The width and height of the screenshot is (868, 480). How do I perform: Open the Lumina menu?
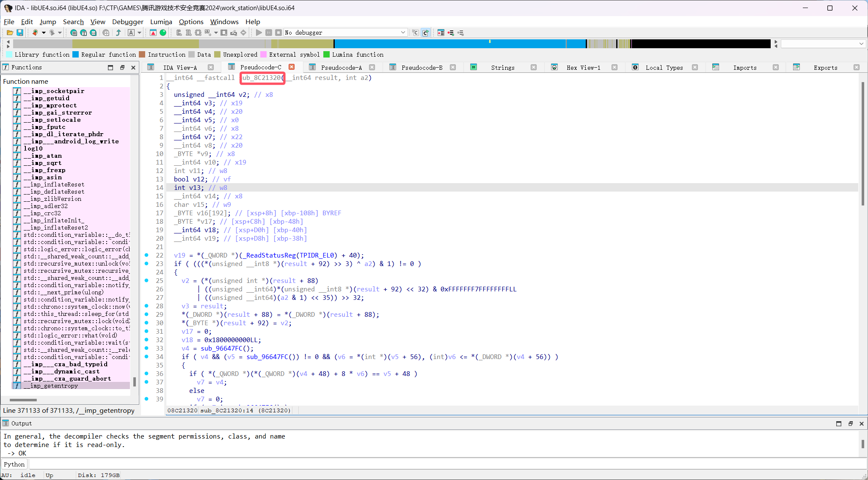pos(161,22)
